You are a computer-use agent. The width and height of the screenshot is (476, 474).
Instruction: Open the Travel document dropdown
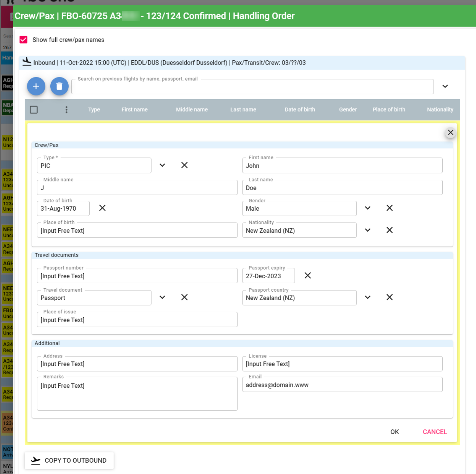(x=162, y=297)
